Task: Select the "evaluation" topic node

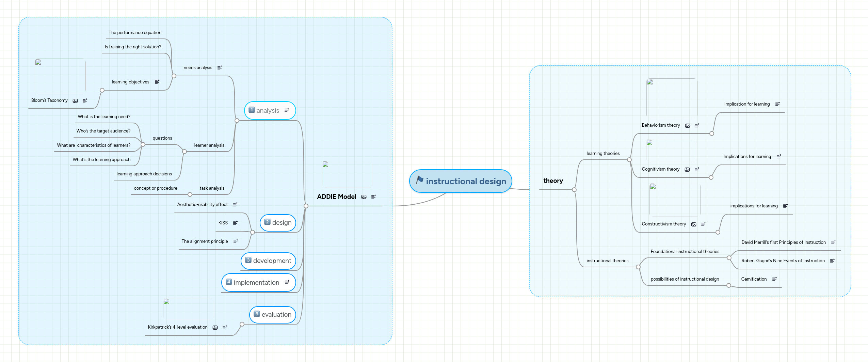Action: pos(272,314)
